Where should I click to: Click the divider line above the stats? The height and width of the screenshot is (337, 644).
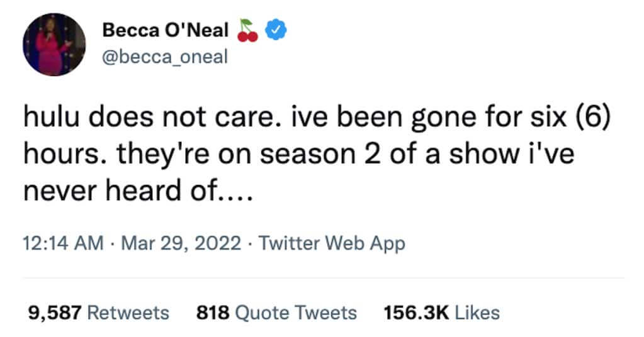click(324, 278)
